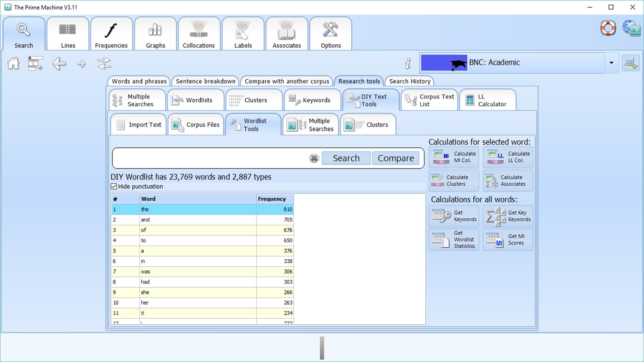Viewport: 644px width, 362px height.
Task: Open the Collocations view
Action: 199,34
